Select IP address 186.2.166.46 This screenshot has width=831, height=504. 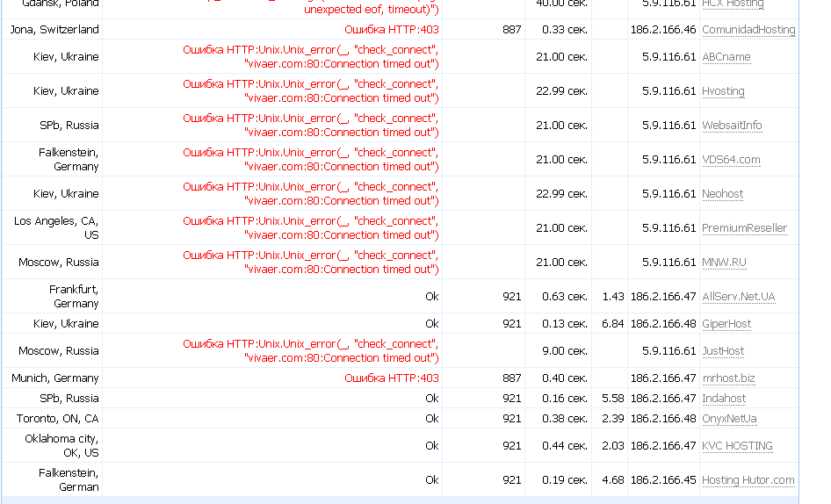663,30
